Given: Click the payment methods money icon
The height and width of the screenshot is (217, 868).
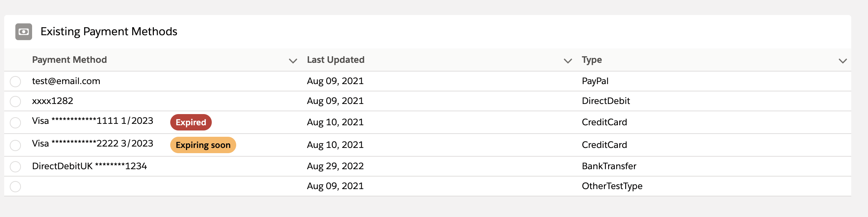Looking at the screenshot, I should tap(24, 32).
